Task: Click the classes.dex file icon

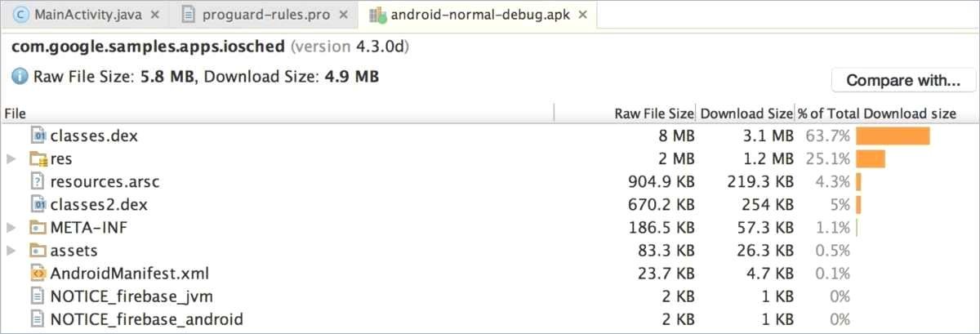Action: 38,136
